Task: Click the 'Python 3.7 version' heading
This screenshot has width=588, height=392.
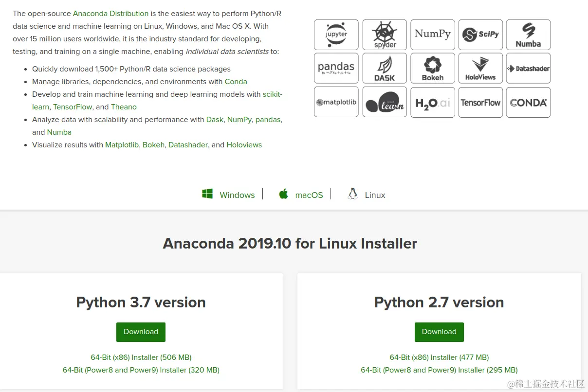Action: (141, 302)
